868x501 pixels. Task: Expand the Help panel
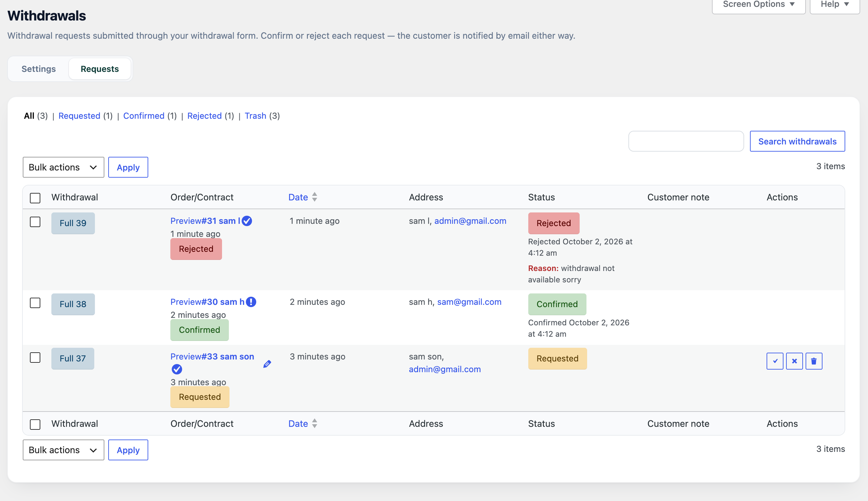tap(835, 5)
